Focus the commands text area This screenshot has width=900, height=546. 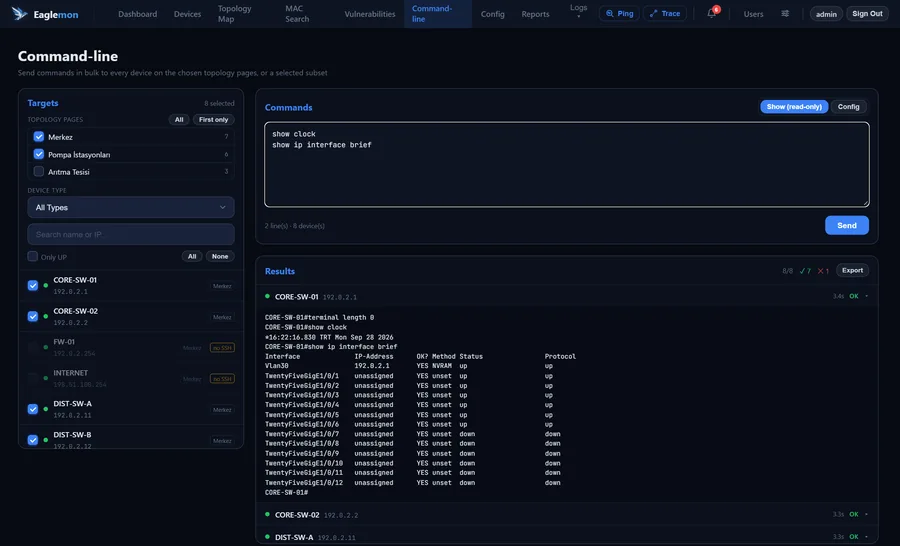(567, 164)
